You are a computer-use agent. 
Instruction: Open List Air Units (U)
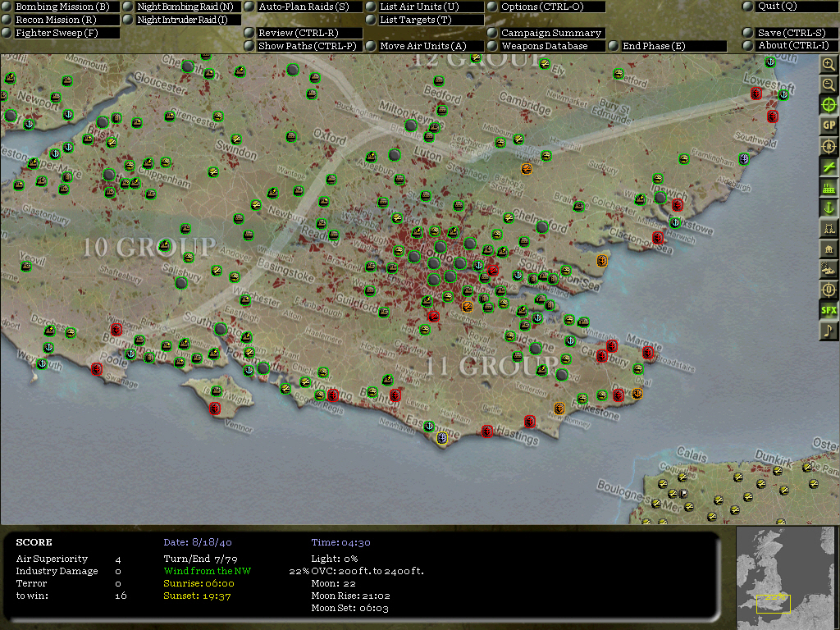pos(426,7)
